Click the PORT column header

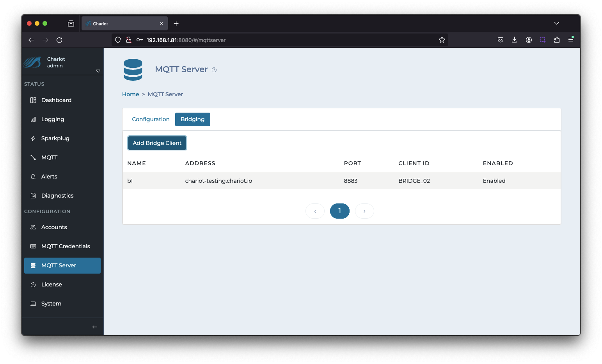352,163
